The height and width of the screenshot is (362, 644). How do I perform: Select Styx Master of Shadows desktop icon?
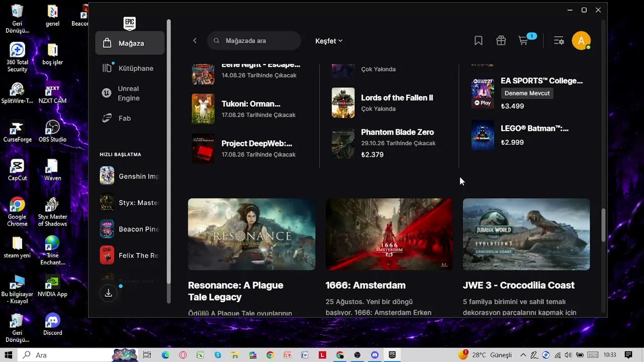[52, 212]
